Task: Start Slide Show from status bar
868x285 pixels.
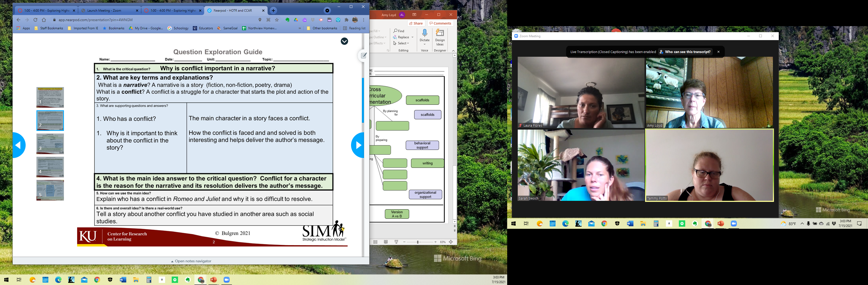Action: (x=396, y=242)
